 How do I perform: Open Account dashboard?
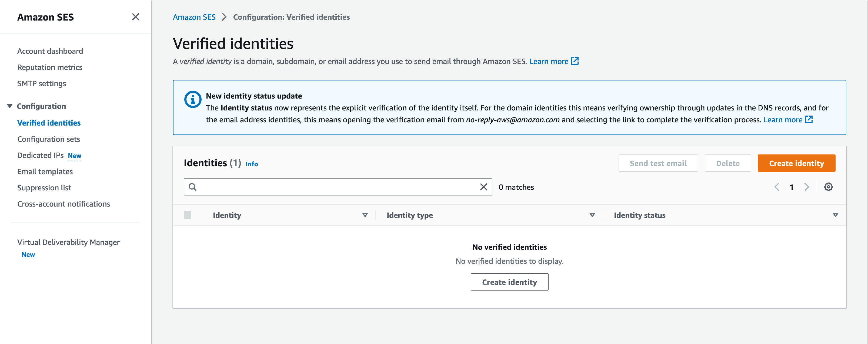pos(50,51)
